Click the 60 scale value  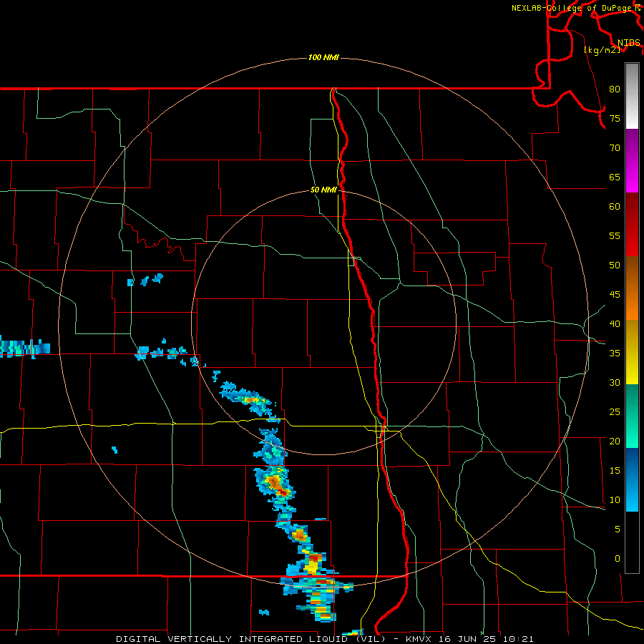pyautogui.click(x=615, y=207)
